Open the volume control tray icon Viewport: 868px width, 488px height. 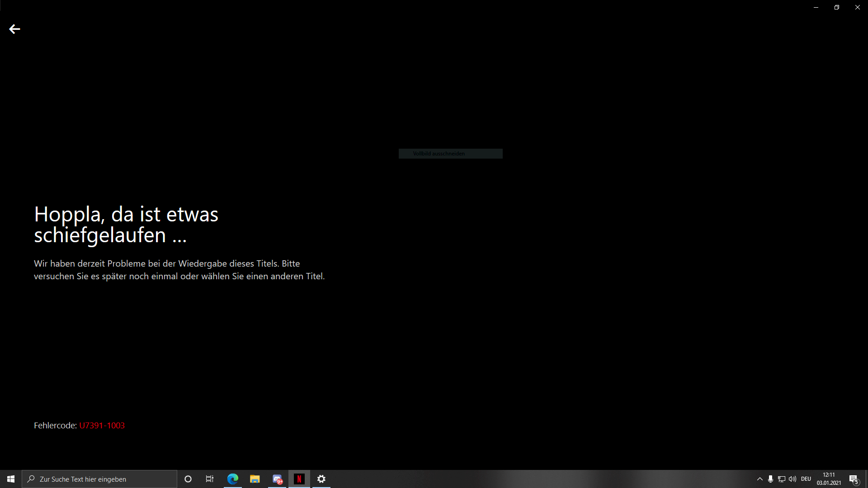(792, 479)
